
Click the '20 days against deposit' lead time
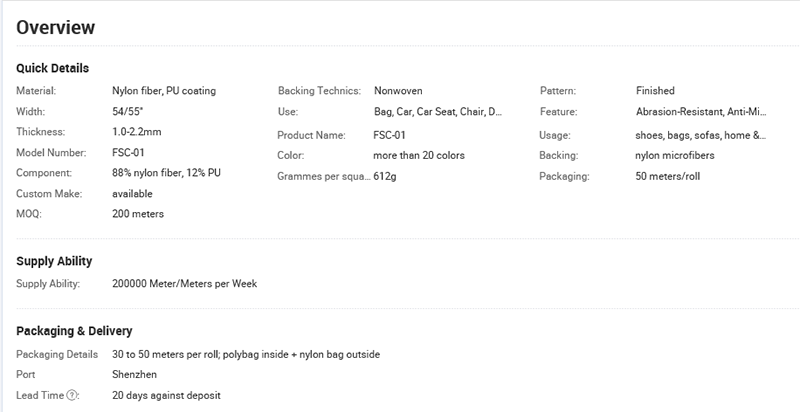coord(166,395)
